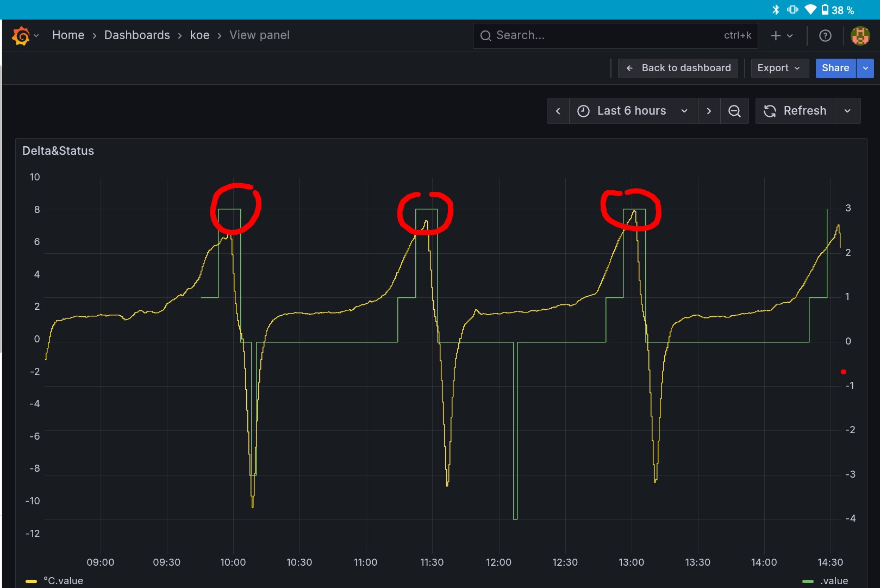This screenshot has width=880, height=588.
Task: Click the zoom out time range icon
Action: (x=734, y=111)
